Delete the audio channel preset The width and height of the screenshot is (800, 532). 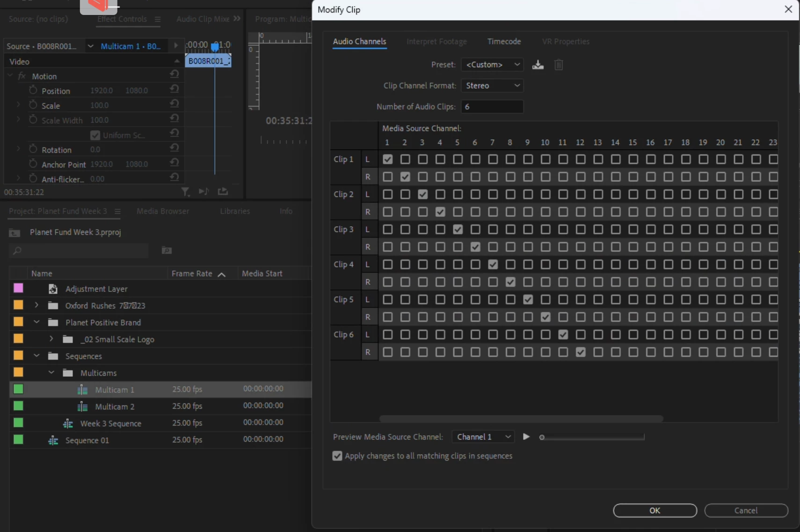point(559,65)
